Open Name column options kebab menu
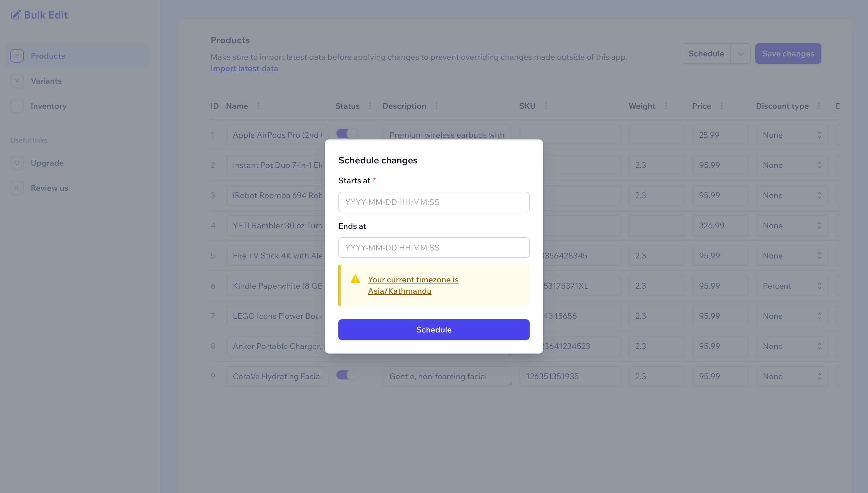This screenshot has width=868, height=493. (258, 106)
